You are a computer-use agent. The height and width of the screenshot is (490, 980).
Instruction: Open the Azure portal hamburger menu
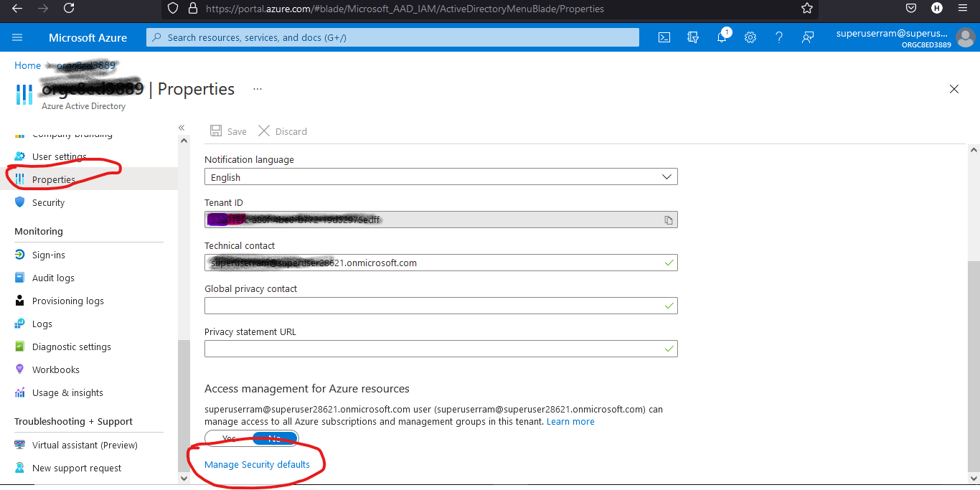(x=17, y=37)
